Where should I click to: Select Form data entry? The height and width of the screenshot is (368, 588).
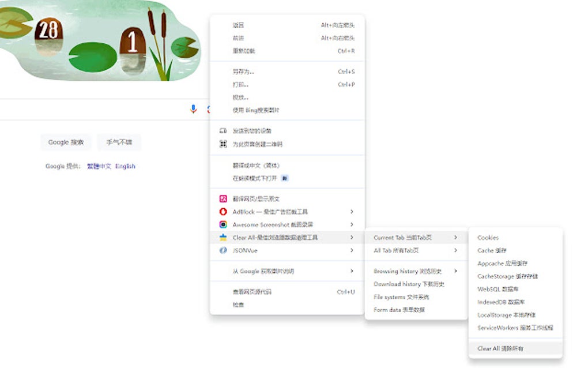(x=416, y=310)
